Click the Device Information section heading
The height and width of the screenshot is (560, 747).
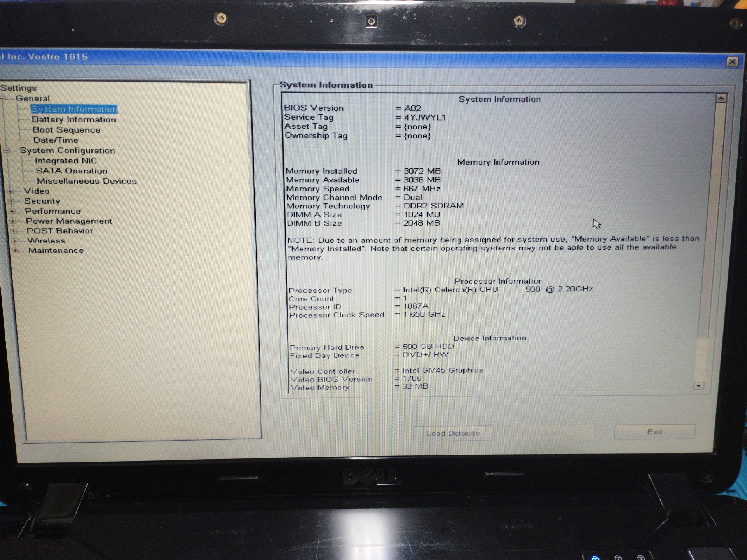tap(489, 338)
